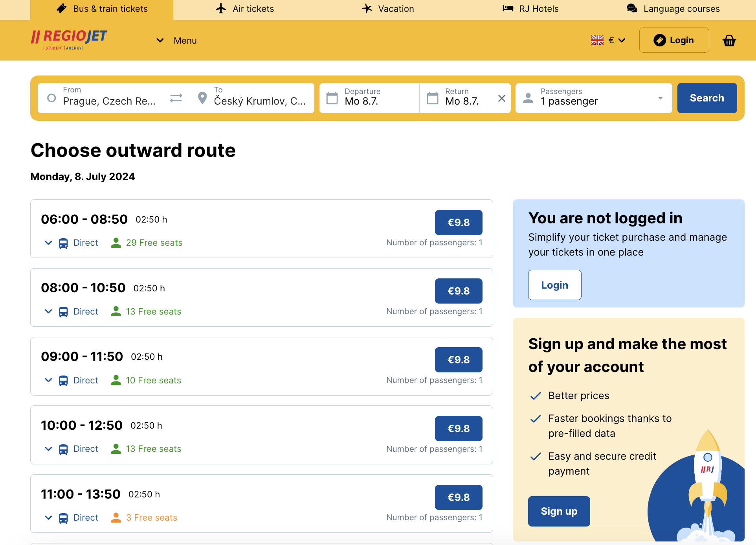Expand details of the 11:00 - 13:50 route
The height and width of the screenshot is (545, 756).
[48, 517]
